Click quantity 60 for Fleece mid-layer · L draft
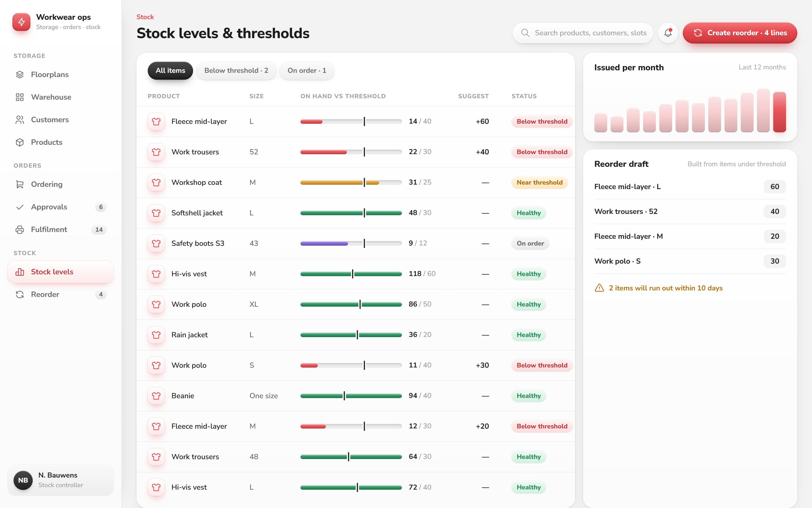 (x=775, y=187)
